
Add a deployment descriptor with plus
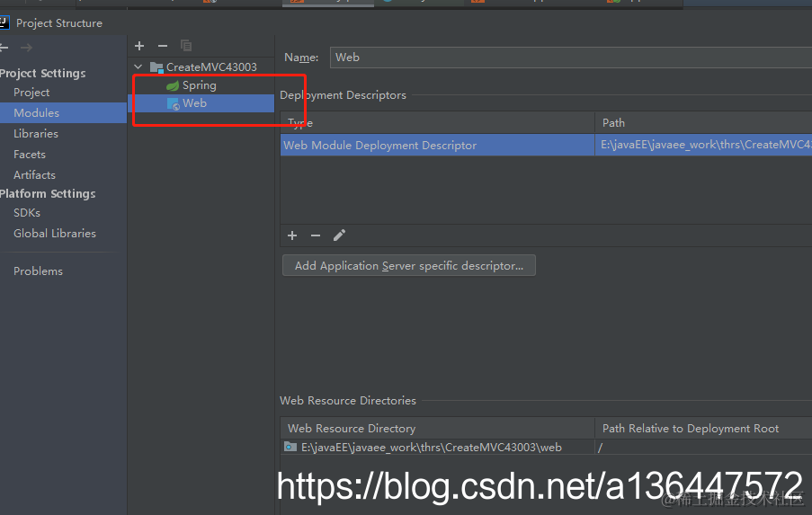[x=292, y=235]
